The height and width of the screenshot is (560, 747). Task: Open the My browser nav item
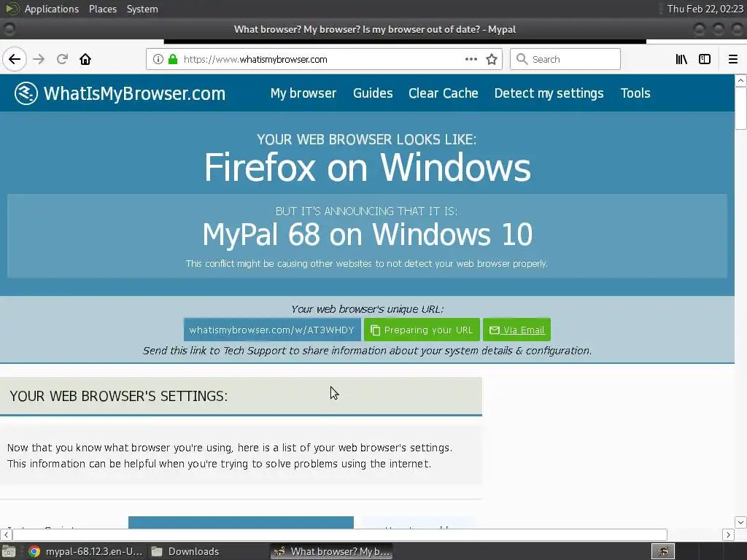(303, 93)
